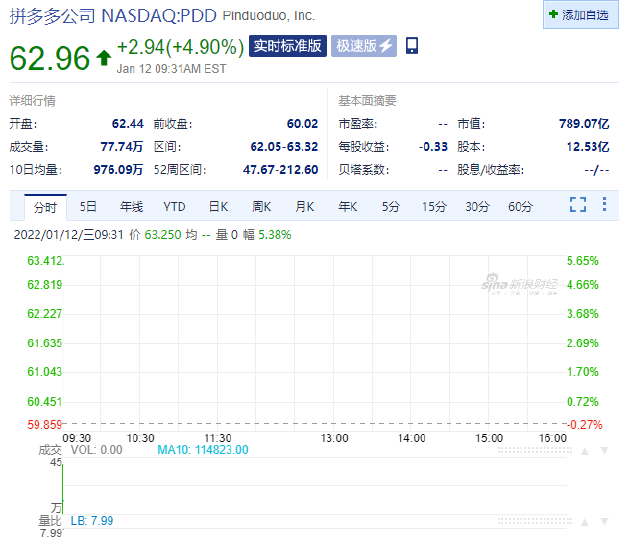Click the LB: 7.99 indicator label
Image resolution: width=630 pixels, height=542 pixels.
[92, 521]
